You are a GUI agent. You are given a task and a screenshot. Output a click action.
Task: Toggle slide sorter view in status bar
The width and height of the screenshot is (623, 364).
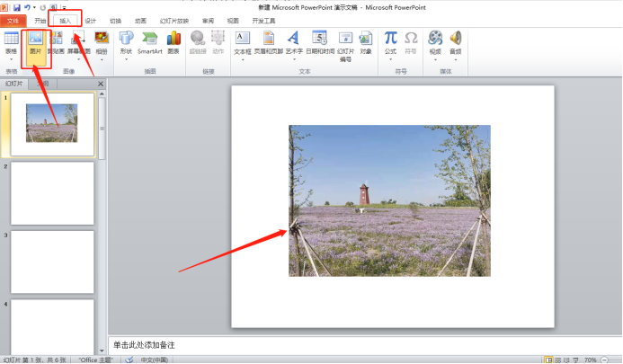[557, 360]
